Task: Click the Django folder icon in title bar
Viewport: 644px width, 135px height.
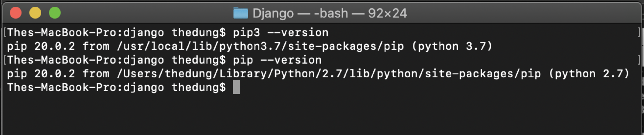Action: coord(240,13)
